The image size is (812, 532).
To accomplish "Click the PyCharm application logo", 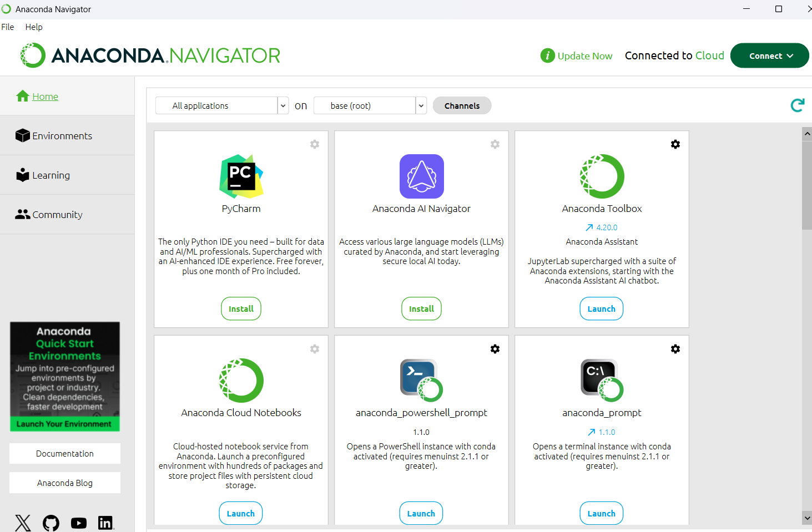I will point(241,176).
